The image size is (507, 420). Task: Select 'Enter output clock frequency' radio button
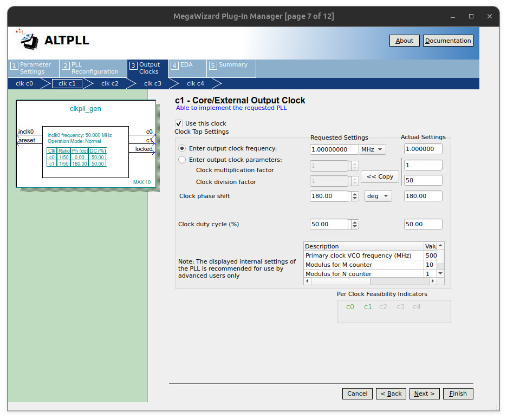pyautogui.click(x=183, y=148)
